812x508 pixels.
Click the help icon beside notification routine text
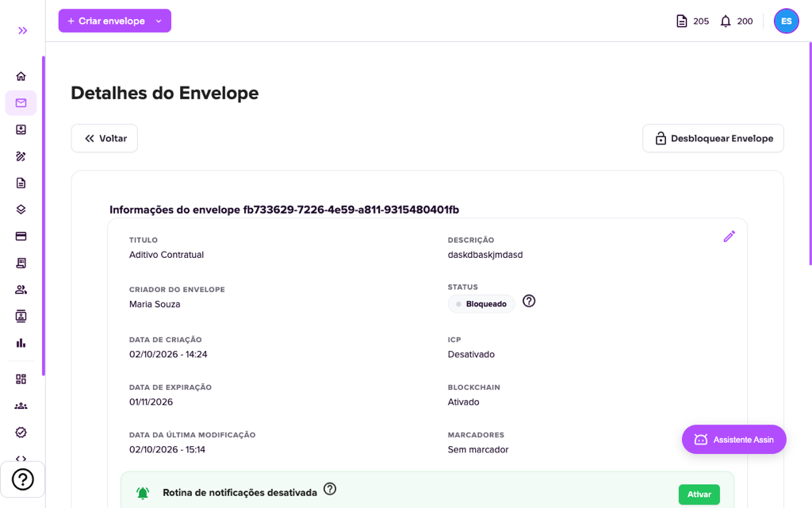330,489
